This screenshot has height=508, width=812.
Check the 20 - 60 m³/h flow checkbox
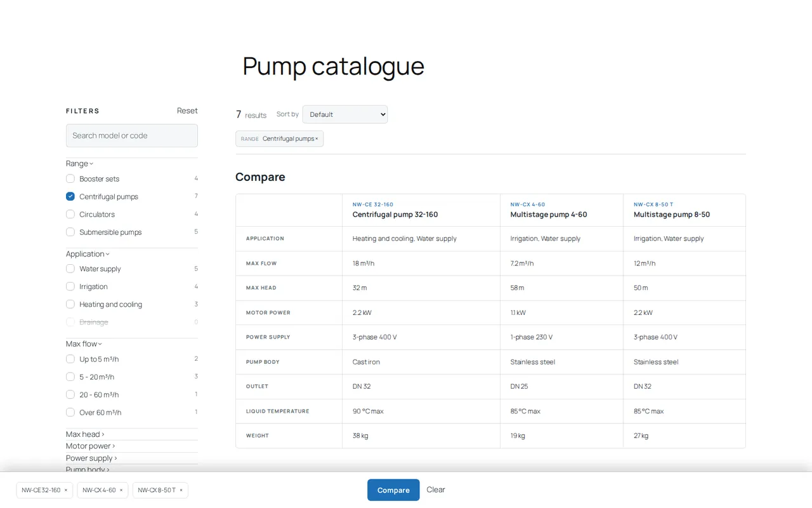[70, 395]
